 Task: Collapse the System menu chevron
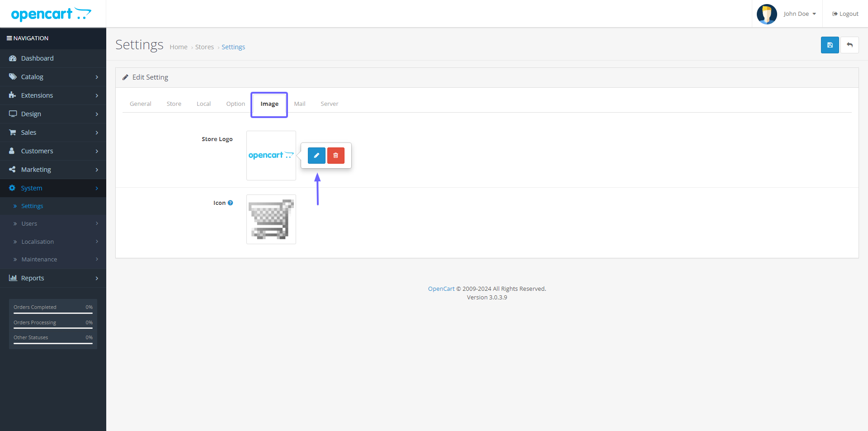click(97, 189)
